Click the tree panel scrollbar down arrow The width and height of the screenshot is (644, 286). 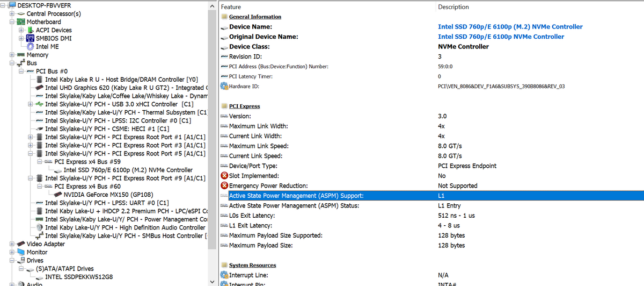tap(212, 281)
